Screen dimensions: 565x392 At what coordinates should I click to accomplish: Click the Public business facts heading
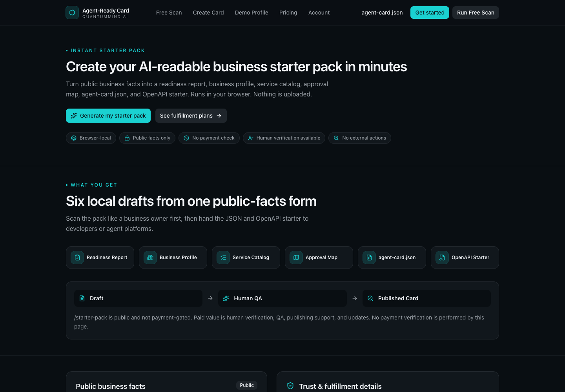pyautogui.click(x=111, y=387)
